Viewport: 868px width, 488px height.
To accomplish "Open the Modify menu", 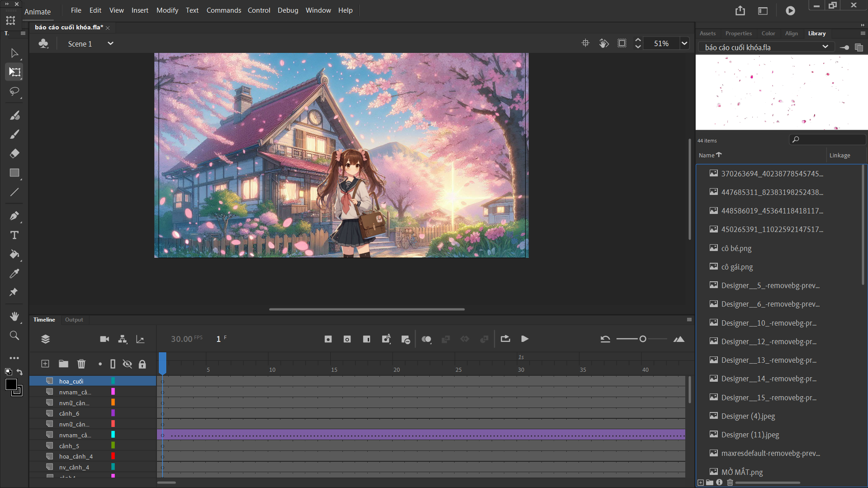I will [x=167, y=10].
